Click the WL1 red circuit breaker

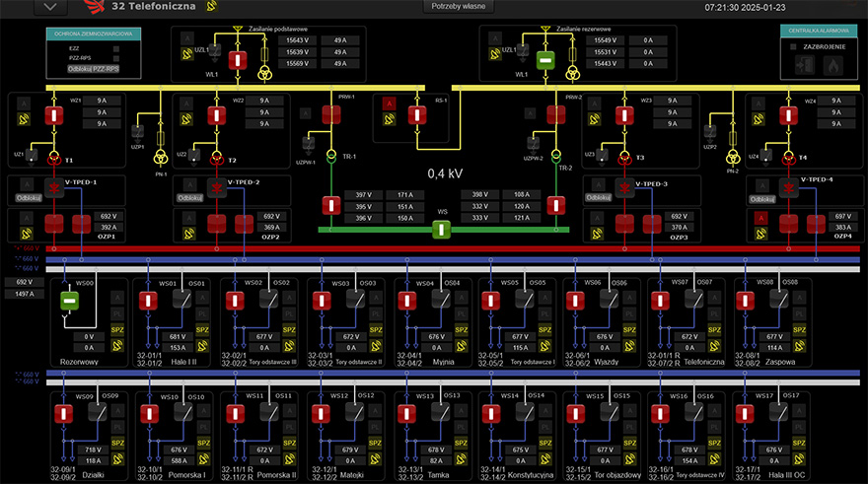pos(237,60)
